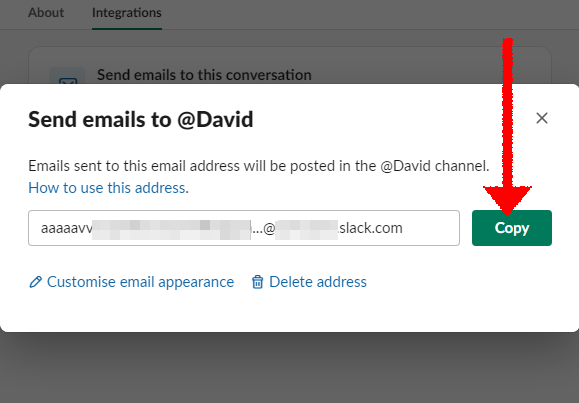Click the dimmed backdrop below the dialog

point(290,368)
